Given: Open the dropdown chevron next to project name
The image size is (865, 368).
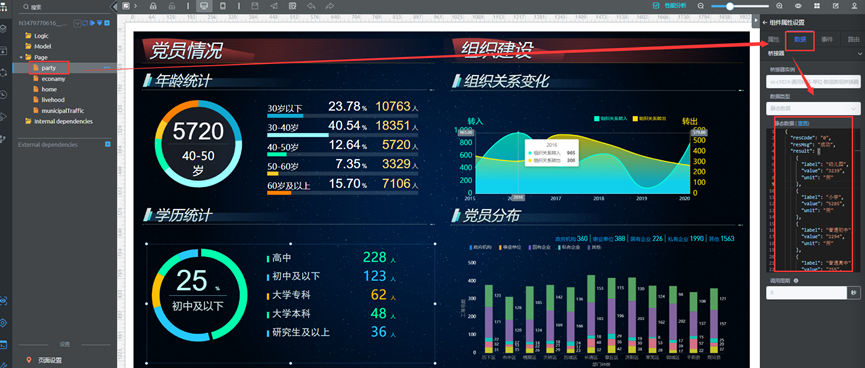Looking at the screenshot, I should [x=77, y=23].
